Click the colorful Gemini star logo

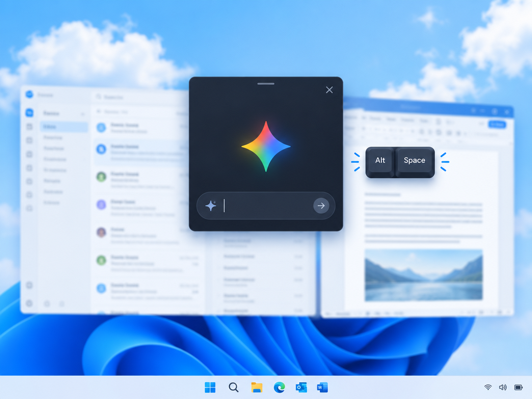[266, 147]
